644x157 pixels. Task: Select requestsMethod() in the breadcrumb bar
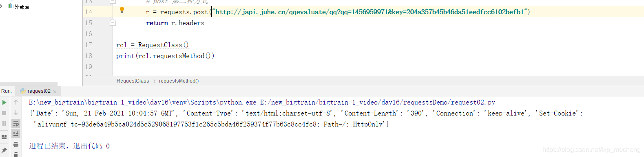pyautogui.click(x=179, y=81)
